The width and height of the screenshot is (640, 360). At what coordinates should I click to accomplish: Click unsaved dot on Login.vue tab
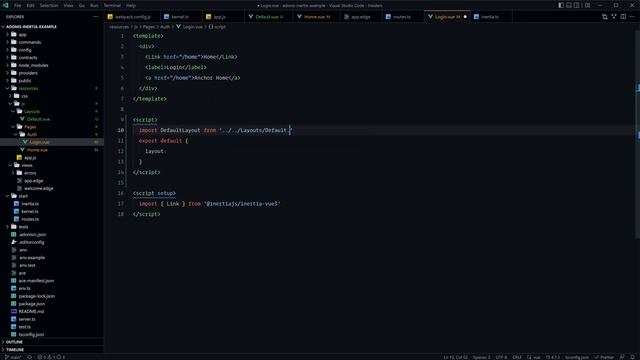(x=465, y=17)
